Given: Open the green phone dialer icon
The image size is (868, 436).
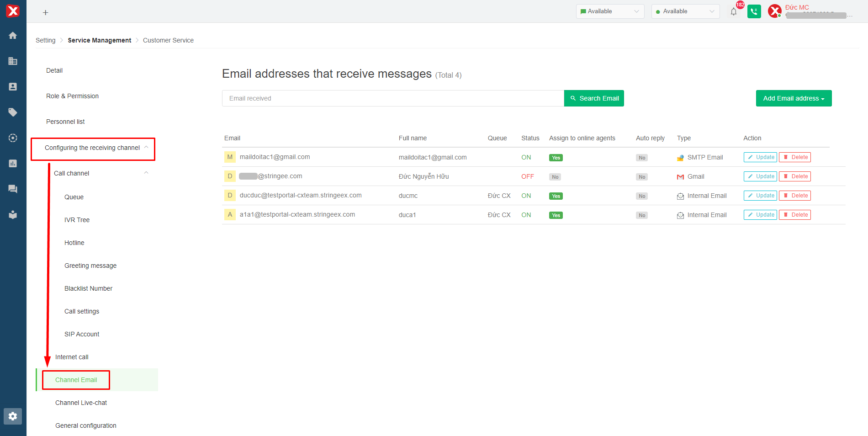Looking at the screenshot, I should (754, 11).
